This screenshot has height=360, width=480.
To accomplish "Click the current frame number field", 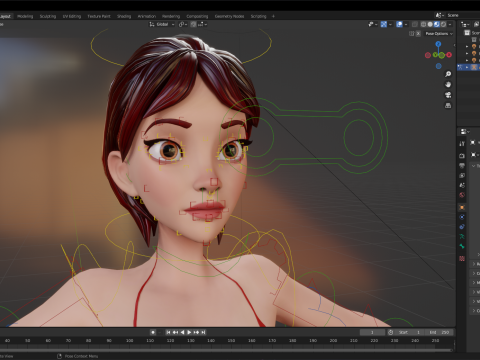I will pos(372,332).
